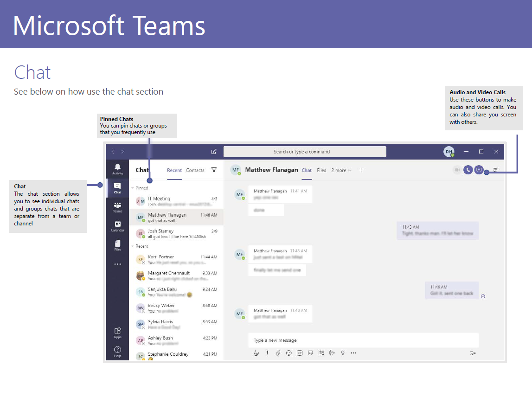The width and height of the screenshot is (532, 410).
Task: Open the Files tab in conversation
Action: coord(321,170)
